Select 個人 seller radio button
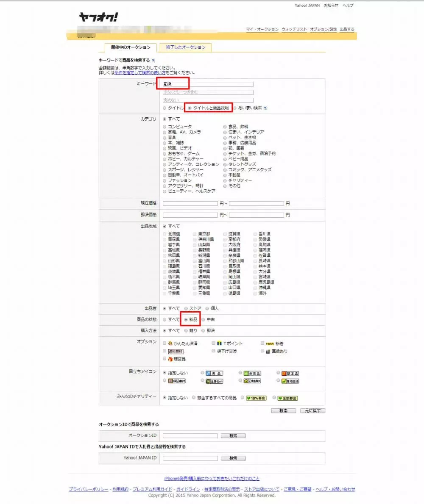The image size is (424, 504). tap(207, 309)
